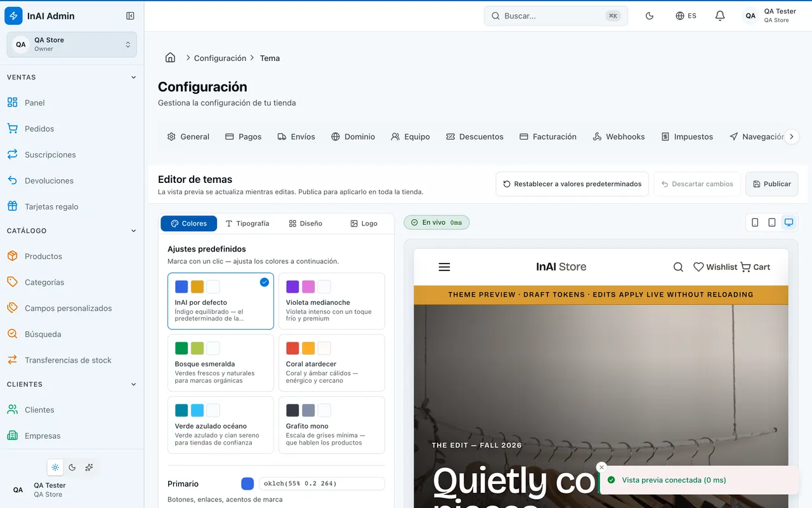
Task: Open QA Tester account menu in header
Action: tap(769, 16)
